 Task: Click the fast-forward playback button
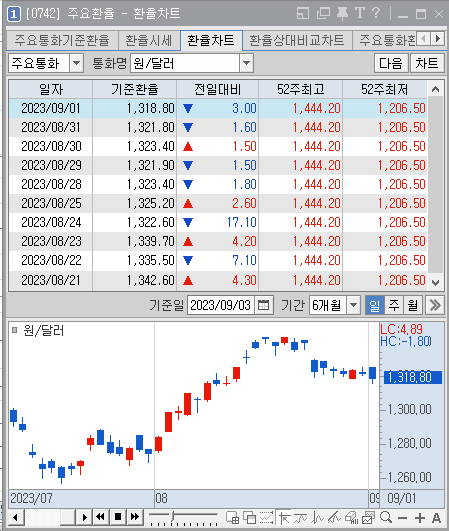(x=135, y=517)
